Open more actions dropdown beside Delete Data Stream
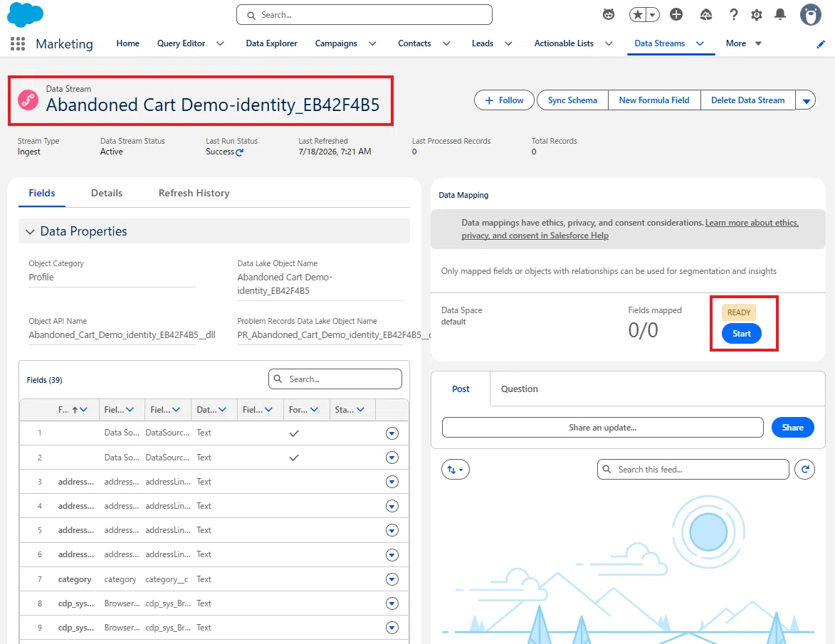The height and width of the screenshot is (644, 835). (x=806, y=100)
